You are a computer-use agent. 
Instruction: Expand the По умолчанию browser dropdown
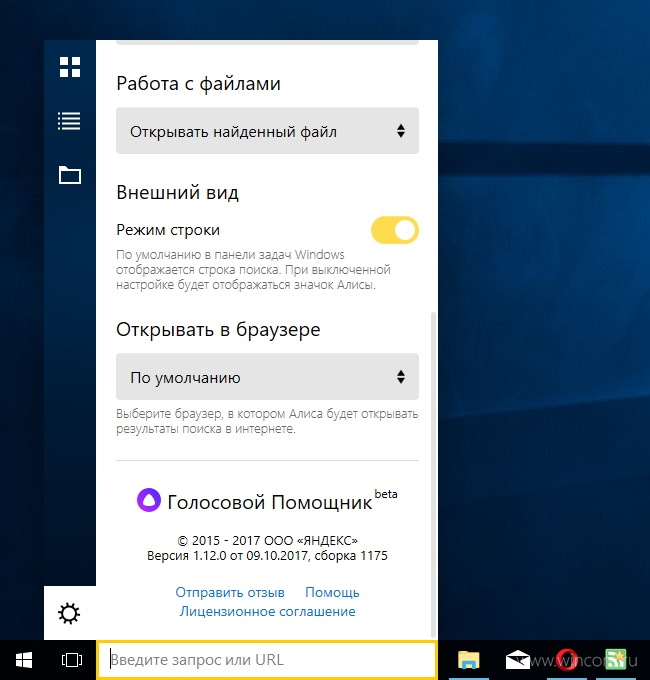point(267,377)
